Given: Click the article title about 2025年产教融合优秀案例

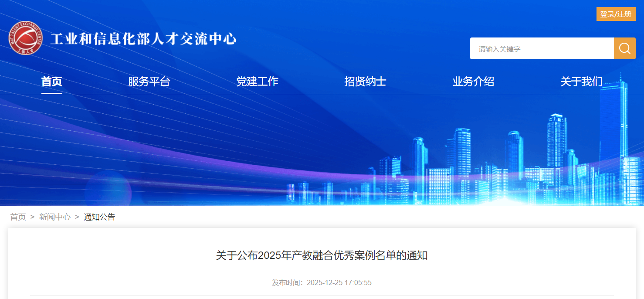Looking at the screenshot, I should coord(322,255).
